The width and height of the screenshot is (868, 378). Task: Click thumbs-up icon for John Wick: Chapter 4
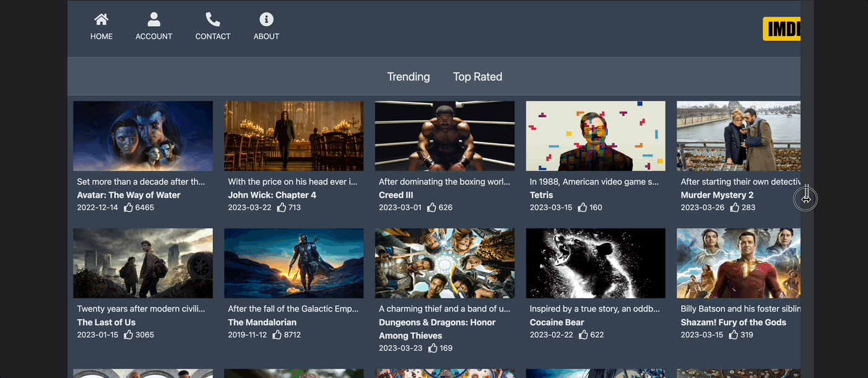(x=281, y=208)
